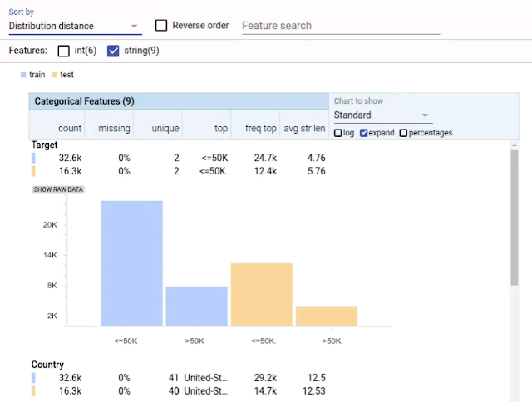532x402 pixels.
Task: Click the test legend color swatch
Action: [x=55, y=75]
